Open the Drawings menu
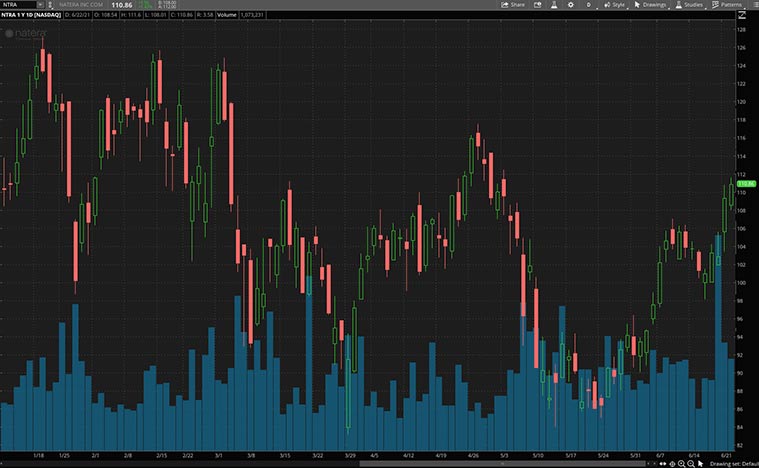The height and width of the screenshot is (468, 759). (650, 5)
